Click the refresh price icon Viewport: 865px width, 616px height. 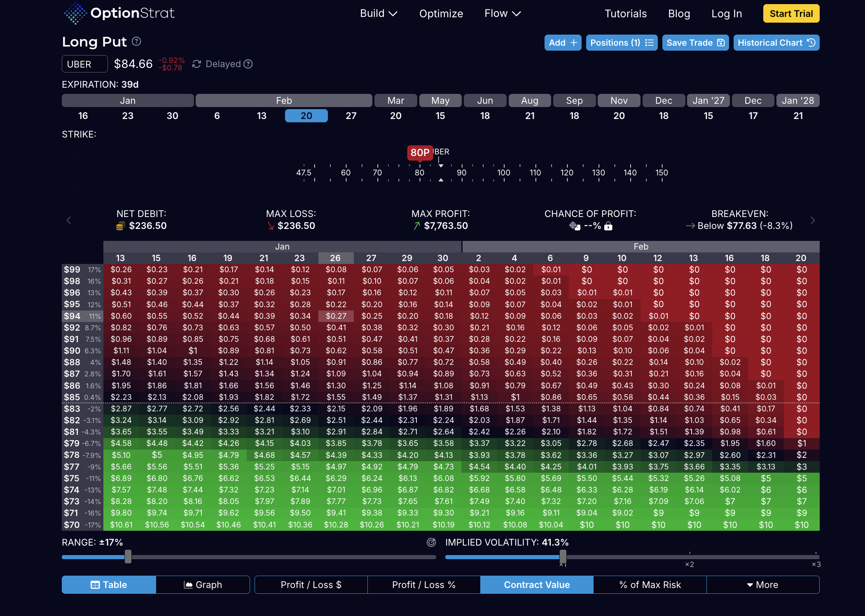[196, 64]
